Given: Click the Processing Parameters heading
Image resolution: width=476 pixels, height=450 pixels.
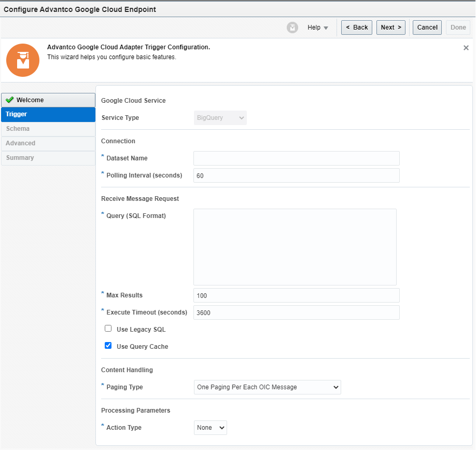Looking at the screenshot, I should coord(136,411).
